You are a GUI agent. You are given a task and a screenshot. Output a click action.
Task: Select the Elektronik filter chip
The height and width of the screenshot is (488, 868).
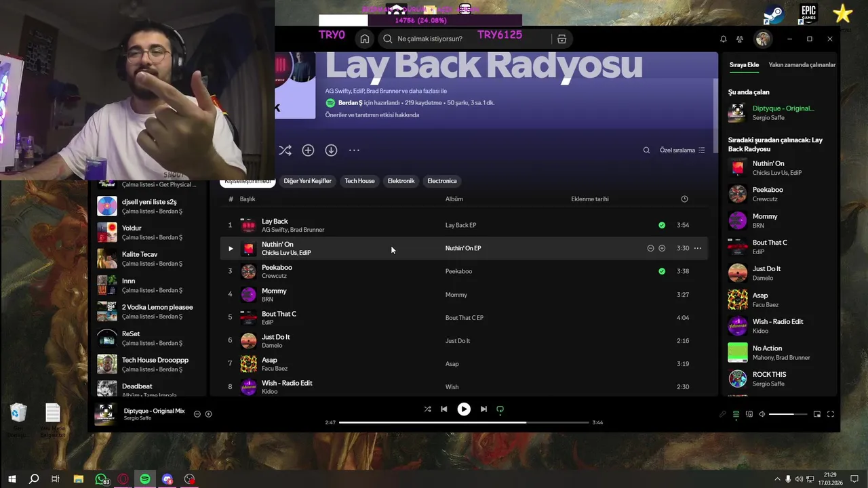(401, 181)
